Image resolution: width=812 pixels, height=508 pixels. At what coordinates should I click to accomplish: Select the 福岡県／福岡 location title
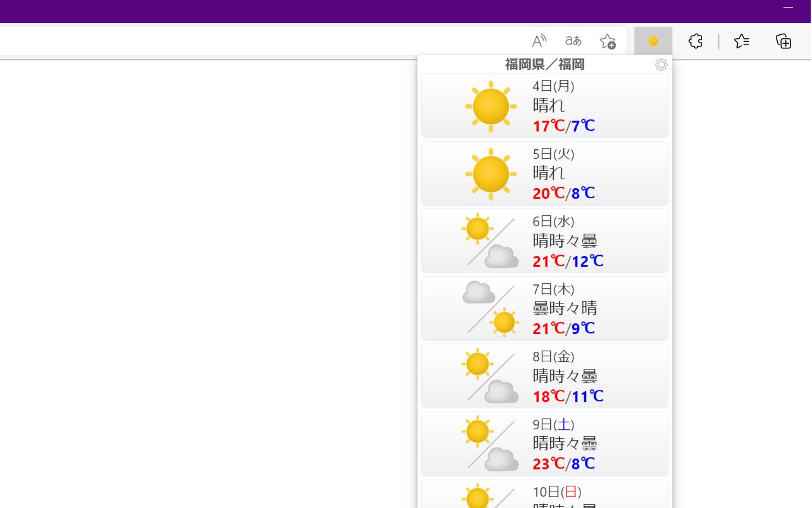[x=545, y=64]
